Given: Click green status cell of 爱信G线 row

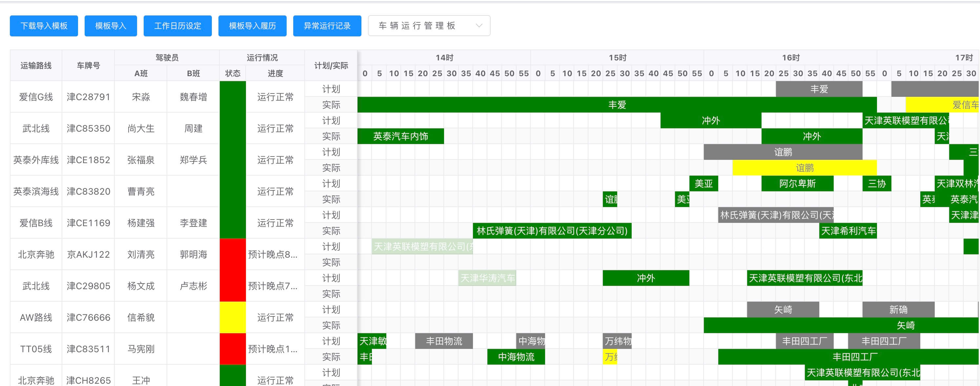Looking at the screenshot, I should (x=233, y=97).
